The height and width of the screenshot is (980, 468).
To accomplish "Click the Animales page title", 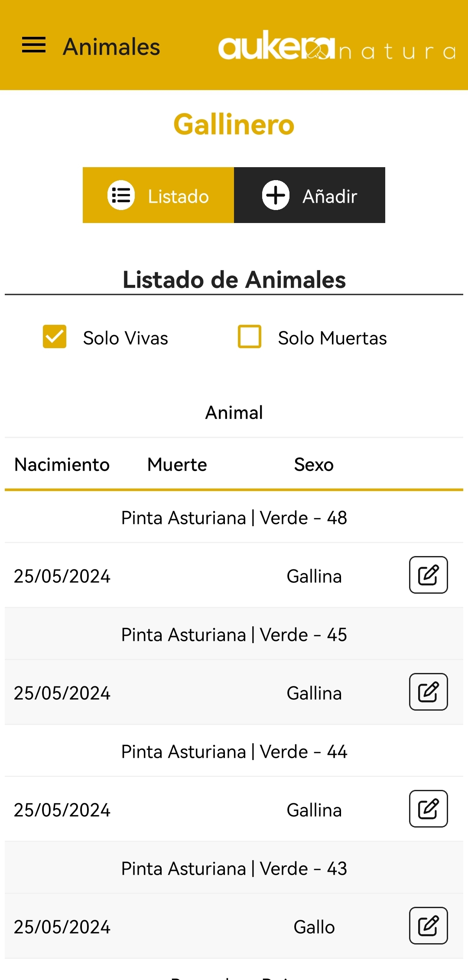I will click(x=111, y=47).
